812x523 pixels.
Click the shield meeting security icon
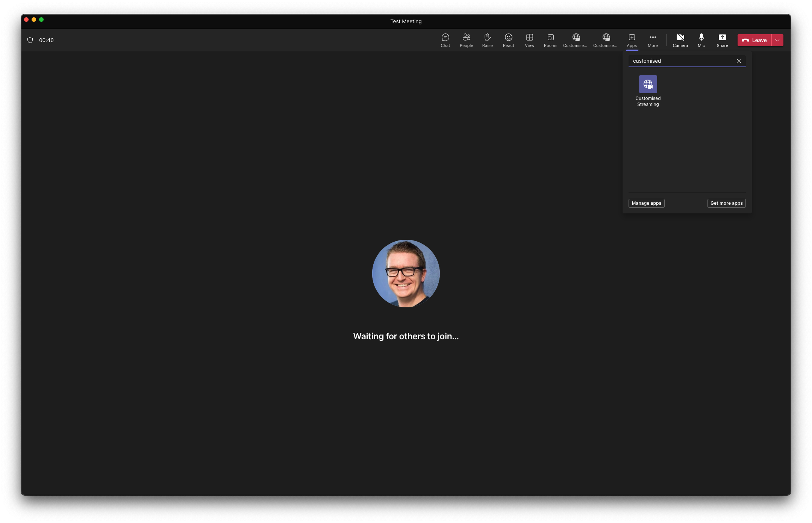[x=30, y=40]
